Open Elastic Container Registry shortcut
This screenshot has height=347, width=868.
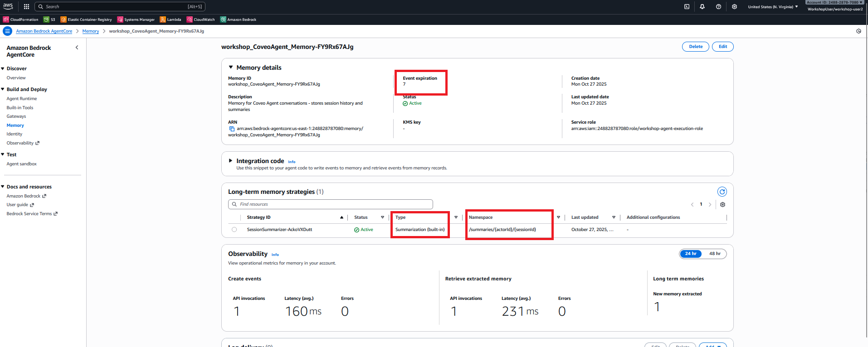[x=86, y=19]
